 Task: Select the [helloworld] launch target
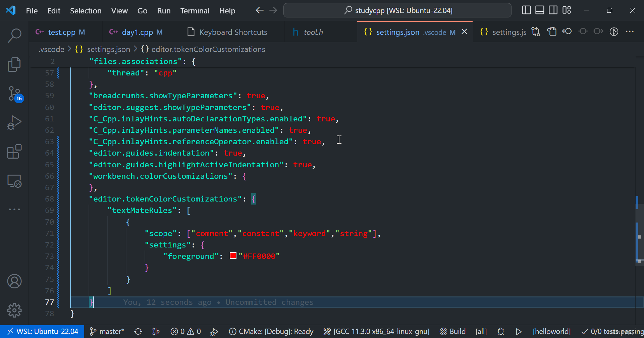552,332
